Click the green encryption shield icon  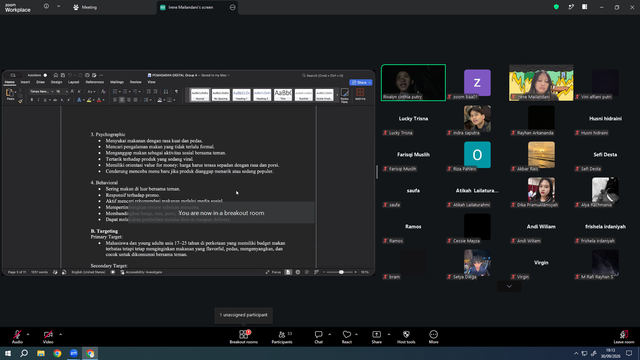click(x=556, y=7)
